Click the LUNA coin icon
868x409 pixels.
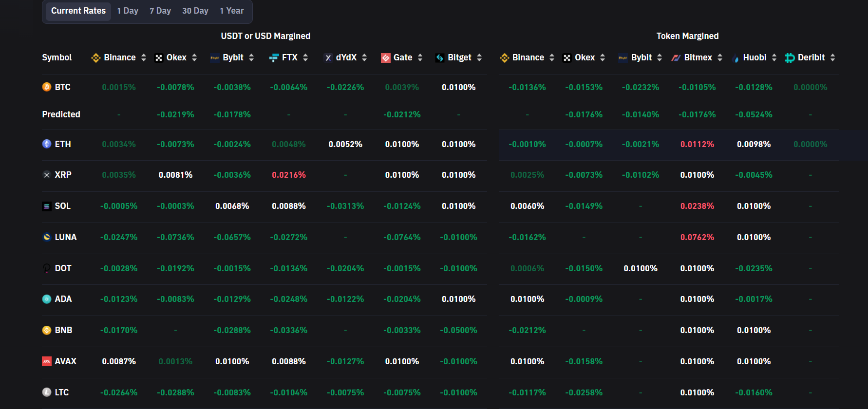[47, 237]
